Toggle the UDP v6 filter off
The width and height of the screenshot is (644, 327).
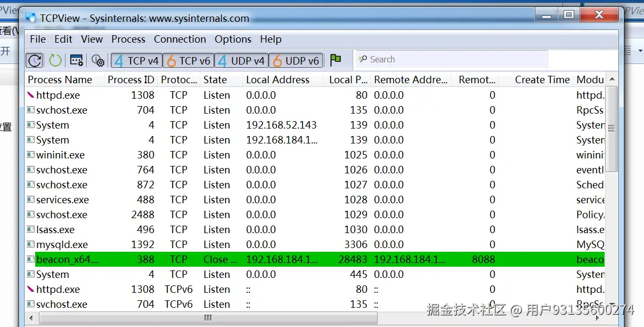296,60
